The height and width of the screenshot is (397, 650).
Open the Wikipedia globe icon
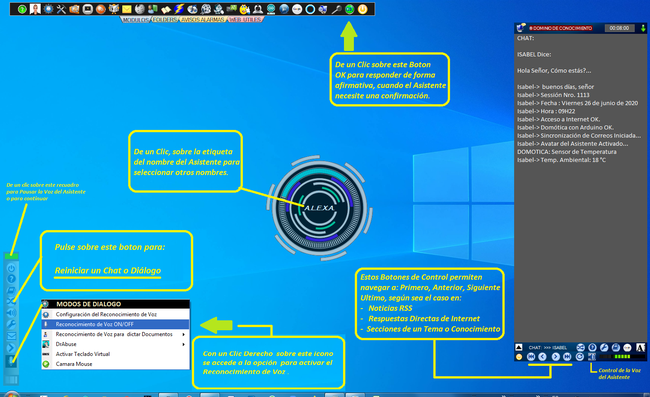pos(140,9)
